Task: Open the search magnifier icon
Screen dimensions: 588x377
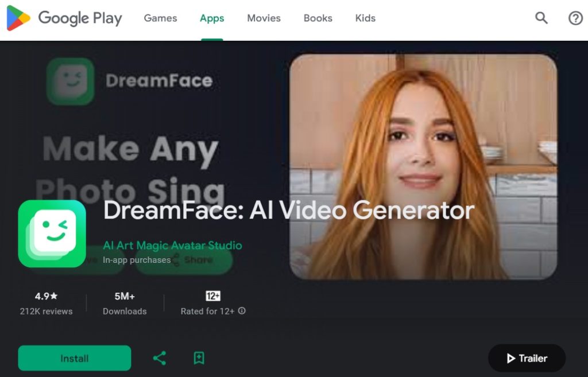Action: click(x=541, y=18)
